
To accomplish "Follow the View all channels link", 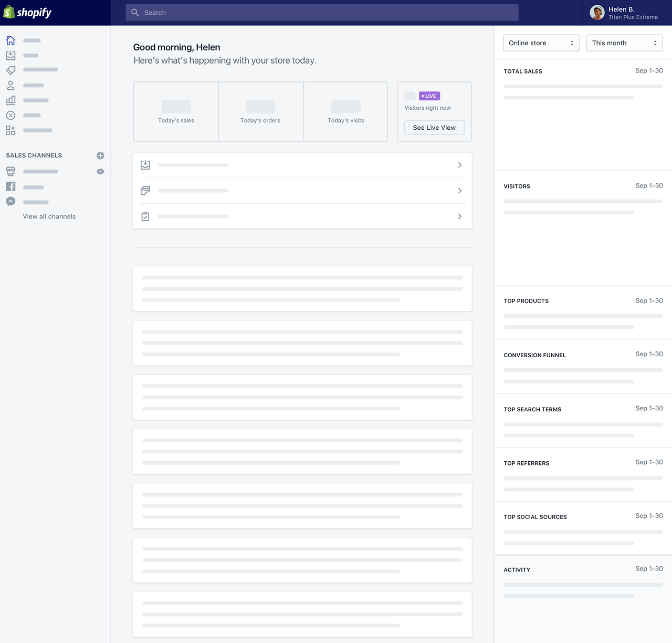I will [49, 216].
